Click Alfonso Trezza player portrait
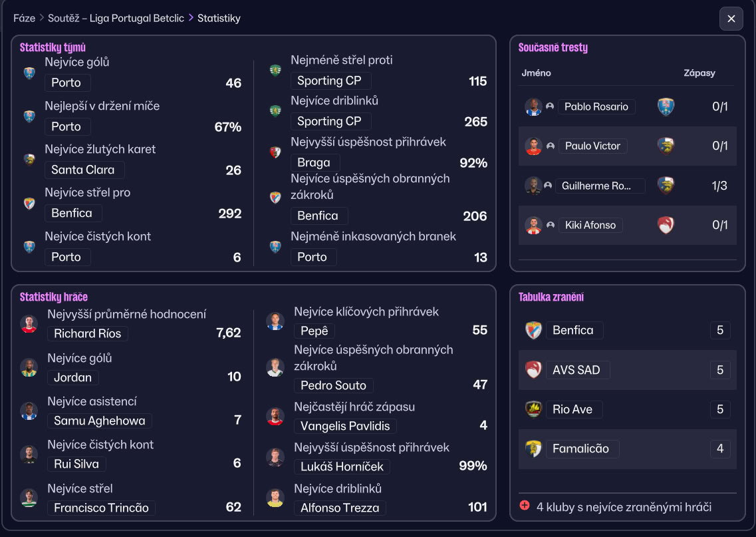This screenshot has height=537, width=756. (x=275, y=498)
